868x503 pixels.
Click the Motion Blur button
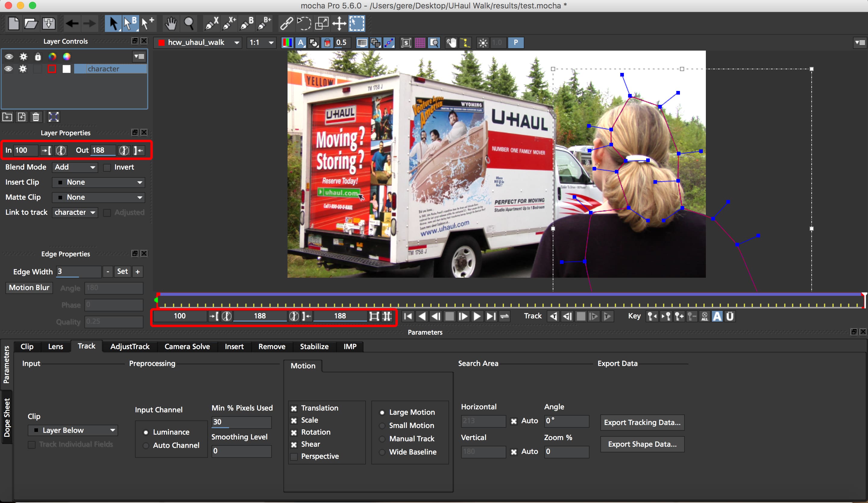[x=29, y=287]
